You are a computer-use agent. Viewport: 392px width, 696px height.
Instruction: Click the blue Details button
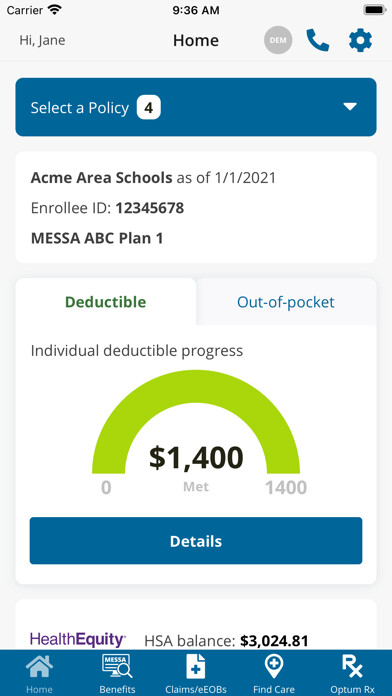[x=196, y=541]
